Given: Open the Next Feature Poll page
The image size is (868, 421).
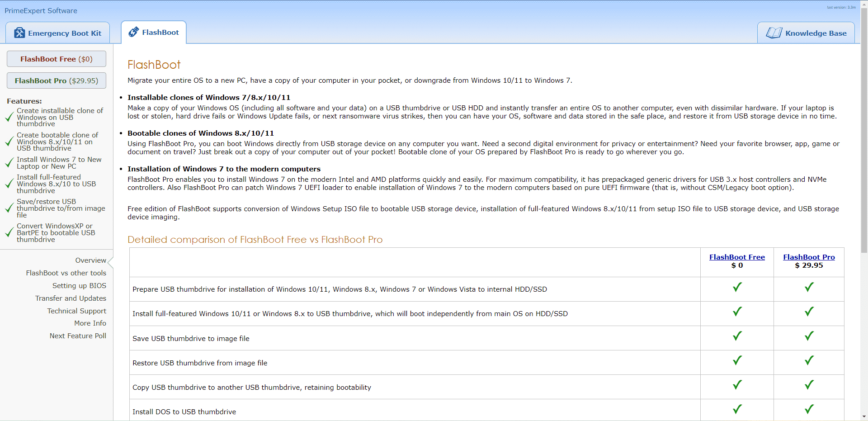Looking at the screenshot, I should tap(78, 336).
